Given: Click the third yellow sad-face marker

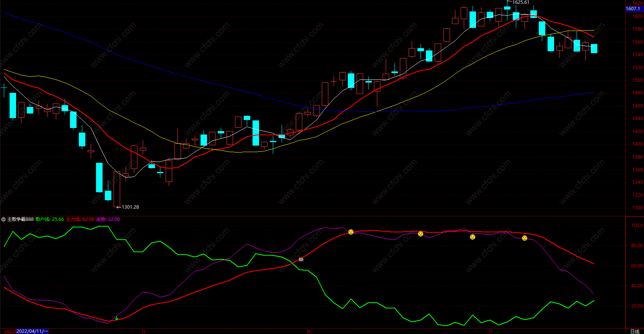Looking at the screenshot, I should coord(473,237).
